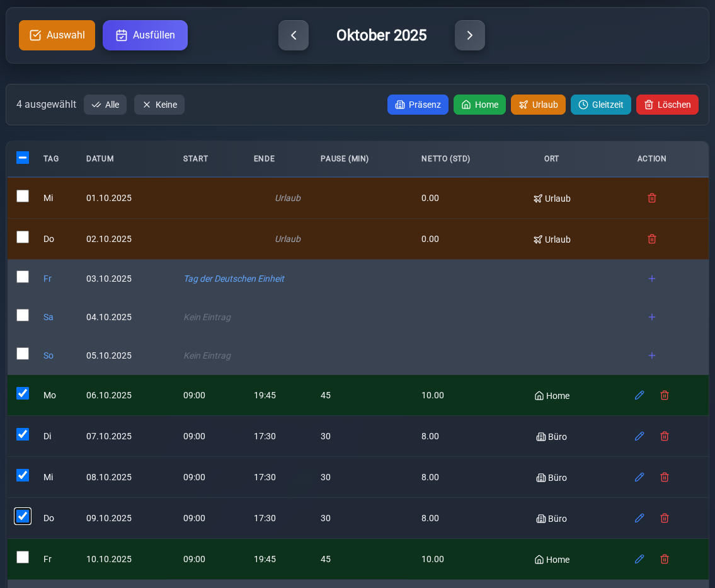Select Alle to check every row
This screenshot has width=715, height=588.
105,105
